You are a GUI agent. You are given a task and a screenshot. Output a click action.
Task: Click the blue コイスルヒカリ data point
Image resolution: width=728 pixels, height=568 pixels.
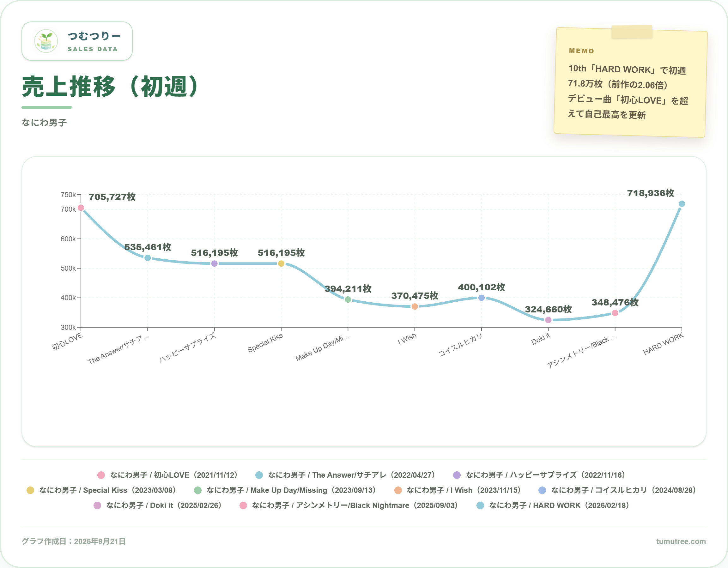tap(481, 298)
